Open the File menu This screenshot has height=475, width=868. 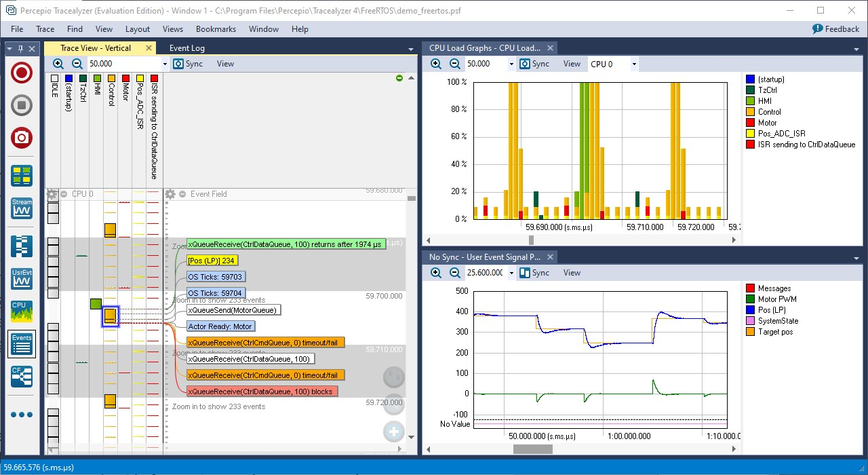pos(17,29)
